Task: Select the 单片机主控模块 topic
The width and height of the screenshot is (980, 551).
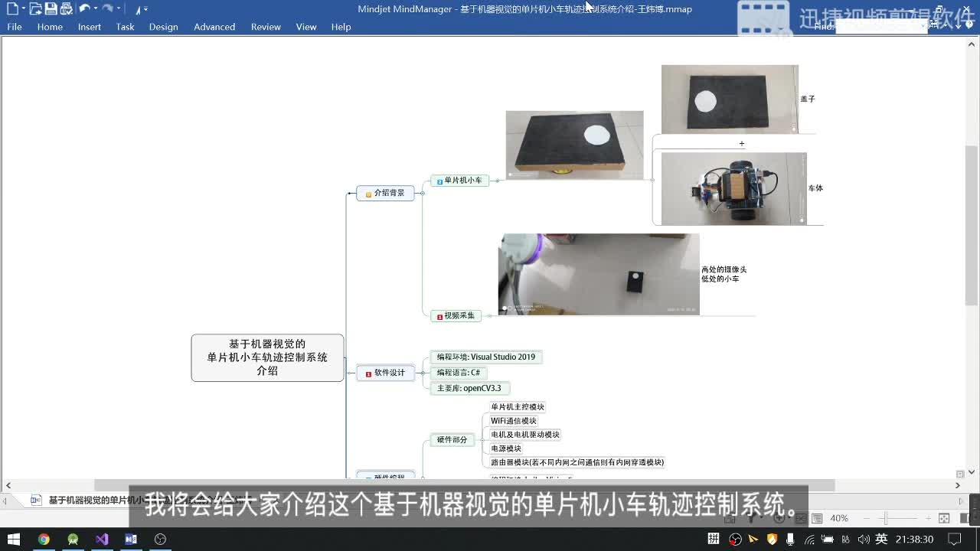Action: pos(518,407)
